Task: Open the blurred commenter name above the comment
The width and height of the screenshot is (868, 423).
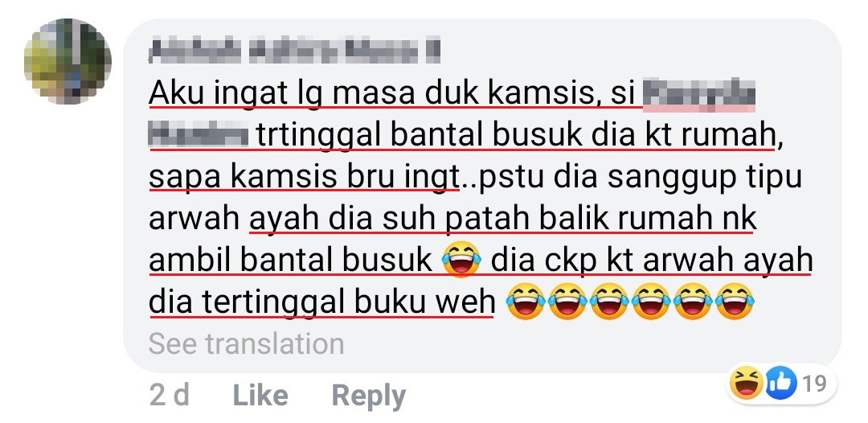Action: [x=294, y=51]
